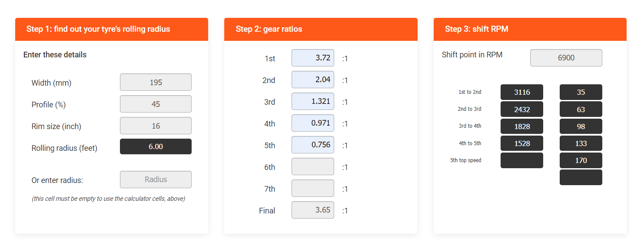Edit the 2nd gear ratio field
644x246 pixels.
click(312, 80)
